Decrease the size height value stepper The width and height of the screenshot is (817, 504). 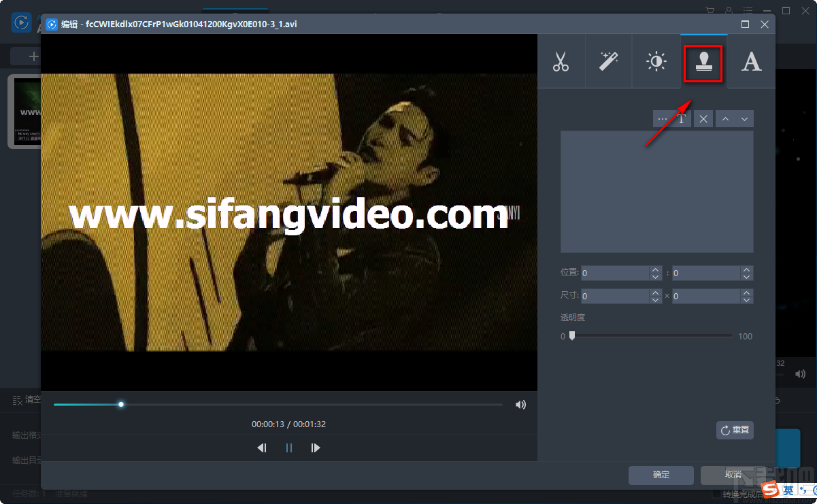(746, 300)
